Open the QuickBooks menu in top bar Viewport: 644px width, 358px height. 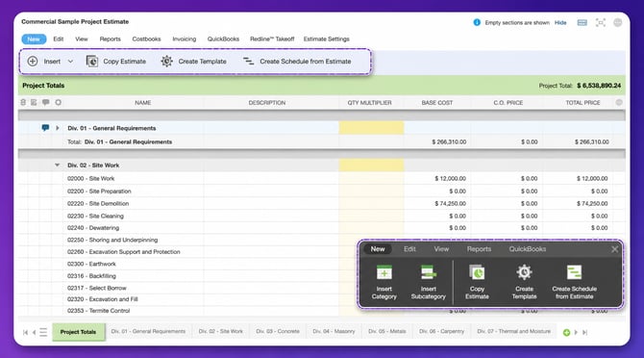[223, 39]
